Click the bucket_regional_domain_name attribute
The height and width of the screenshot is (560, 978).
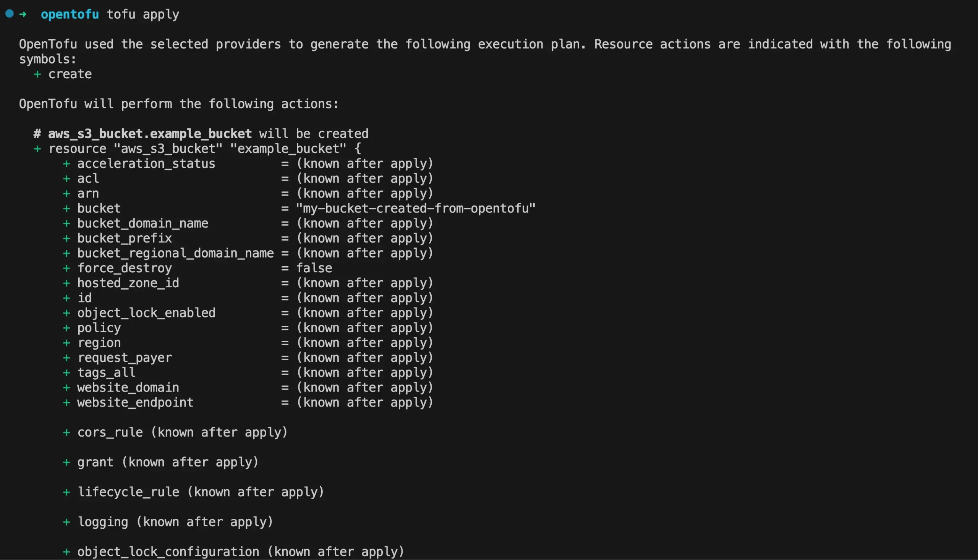coord(175,253)
